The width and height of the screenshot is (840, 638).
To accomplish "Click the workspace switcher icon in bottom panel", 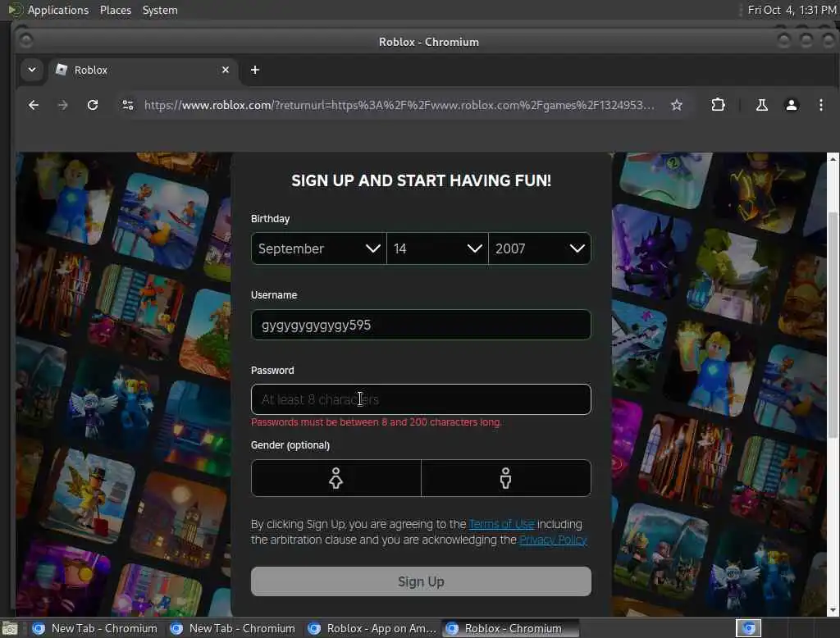I will pos(748,628).
